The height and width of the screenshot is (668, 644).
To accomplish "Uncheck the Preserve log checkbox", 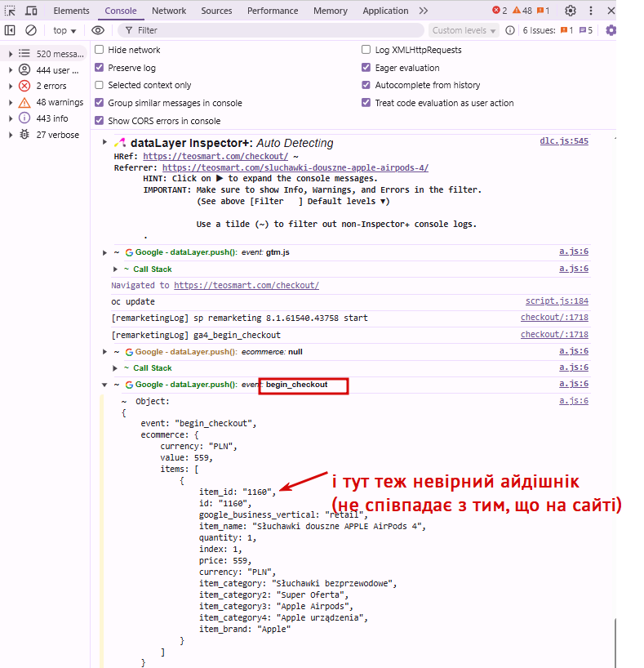I will pyautogui.click(x=100, y=68).
